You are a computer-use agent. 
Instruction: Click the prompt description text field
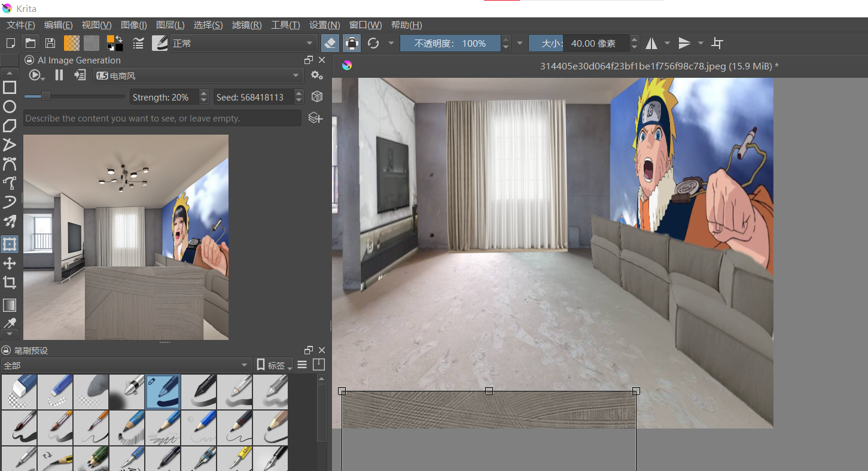click(162, 118)
